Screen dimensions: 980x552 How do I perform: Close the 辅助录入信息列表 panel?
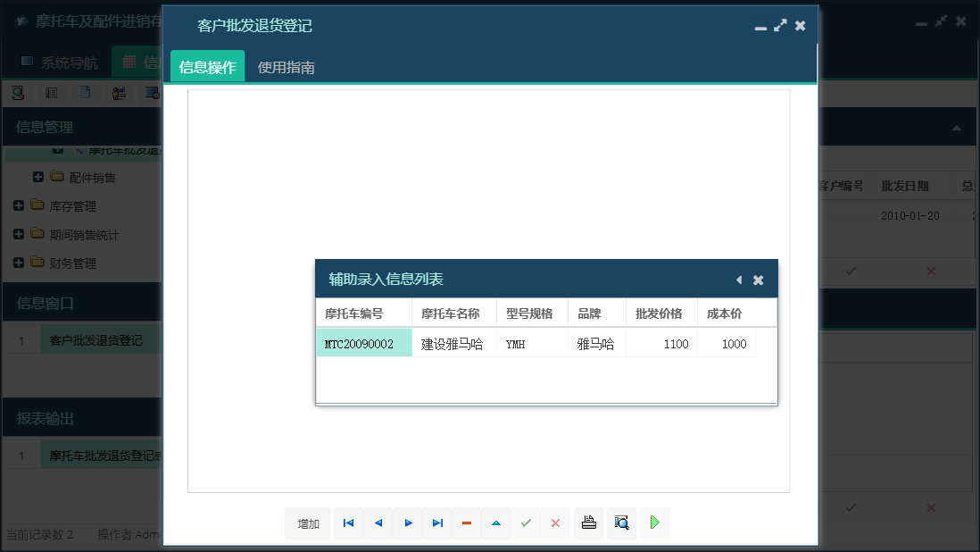pos(758,280)
